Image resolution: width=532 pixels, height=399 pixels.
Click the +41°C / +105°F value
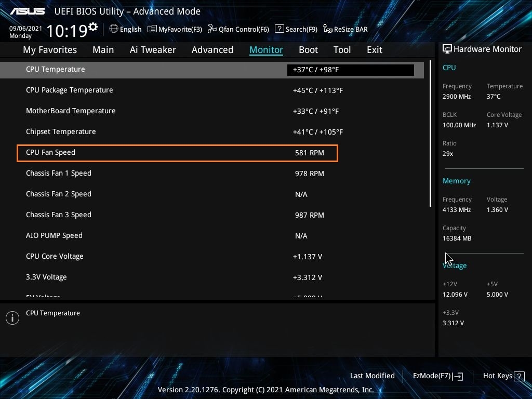pos(318,132)
